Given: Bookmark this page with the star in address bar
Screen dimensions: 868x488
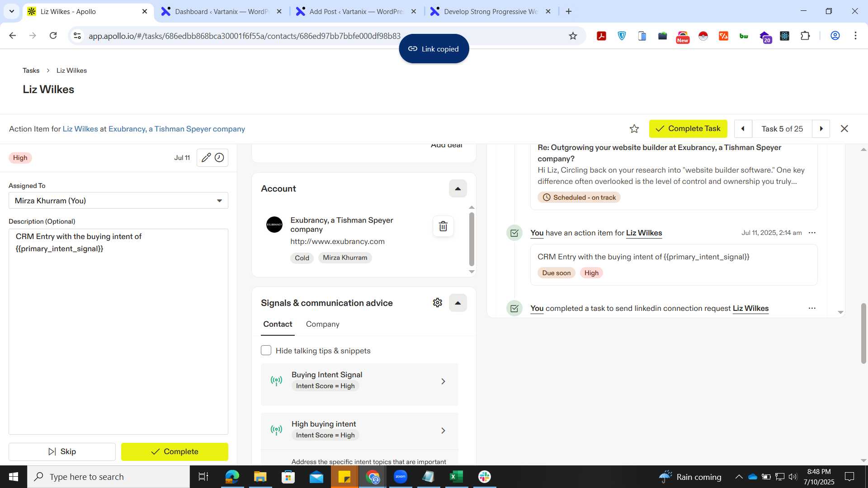Looking at the screenshot, I should 573,36.
